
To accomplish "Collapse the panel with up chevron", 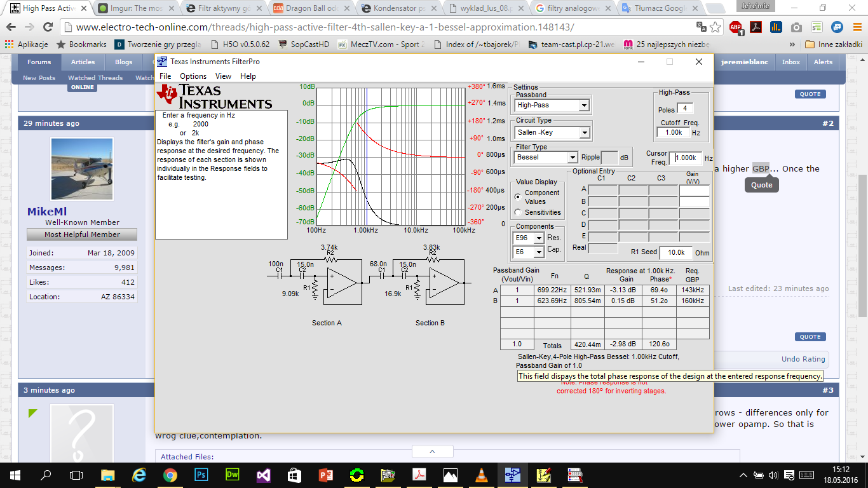I will tap(432, 451).
